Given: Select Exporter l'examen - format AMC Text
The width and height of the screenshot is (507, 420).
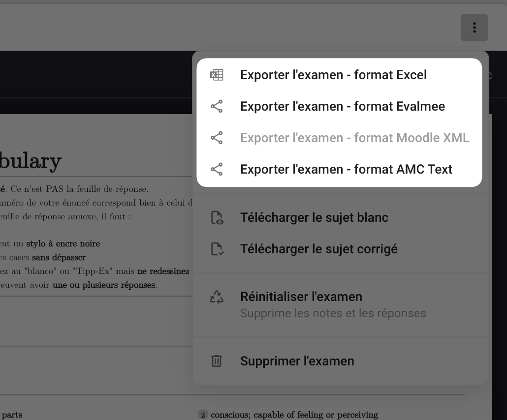Looking at the screenshot, I should (x=339, y=169).
